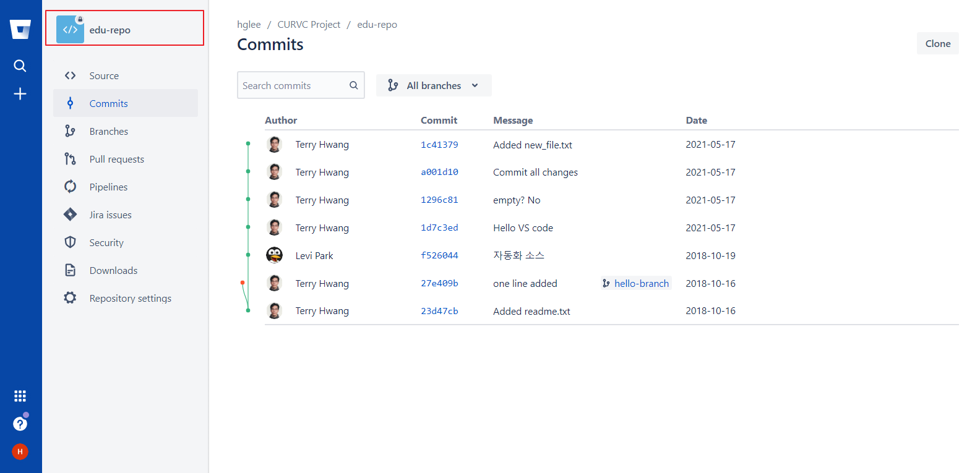The image size is (980, 473).
Task: Open the Bitbucket home logo
Action: pyautogui.click(x=20, y=29)
